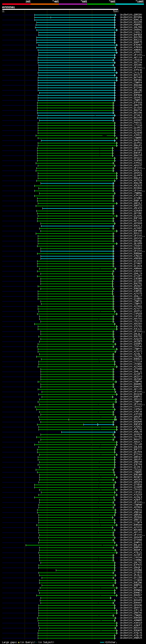Select UniRef100_A7QLZ1 label
Image resolution: width=146 pixels, height=644 pixels.
[131, 552]
